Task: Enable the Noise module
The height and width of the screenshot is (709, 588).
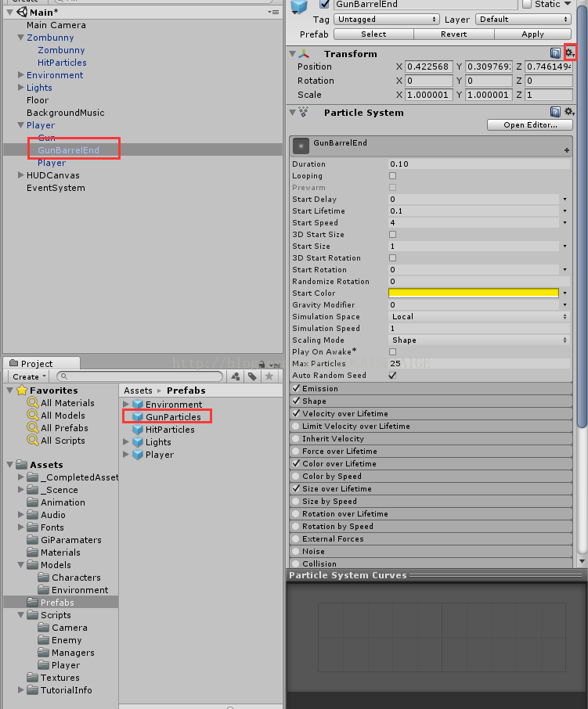Action: point(296,551)
